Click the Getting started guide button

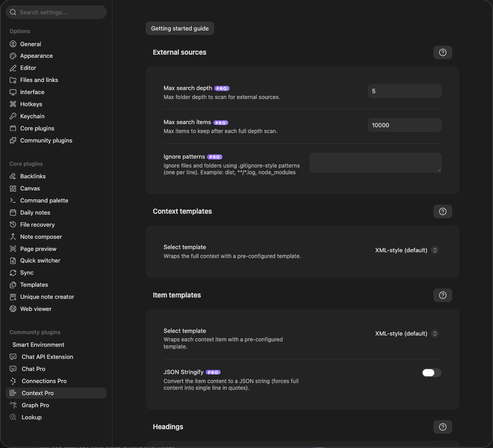[x=180, y=28]
